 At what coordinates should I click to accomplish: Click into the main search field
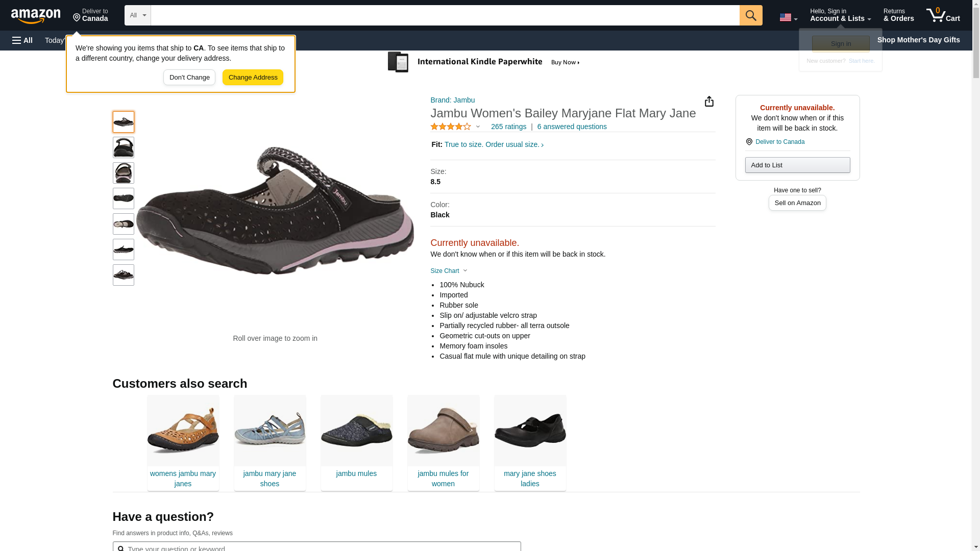pos(444,15)
